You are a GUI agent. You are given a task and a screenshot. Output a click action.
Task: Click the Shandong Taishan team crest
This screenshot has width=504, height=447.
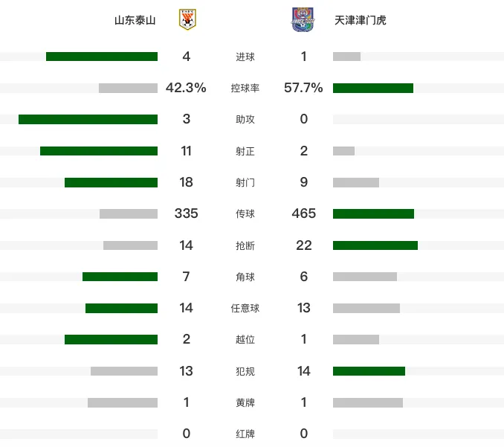tap(187, 19)
